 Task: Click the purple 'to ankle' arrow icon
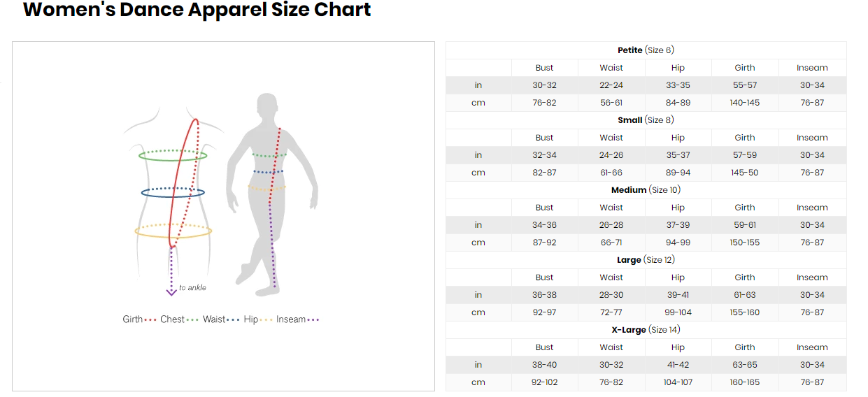tap(171, 273)
